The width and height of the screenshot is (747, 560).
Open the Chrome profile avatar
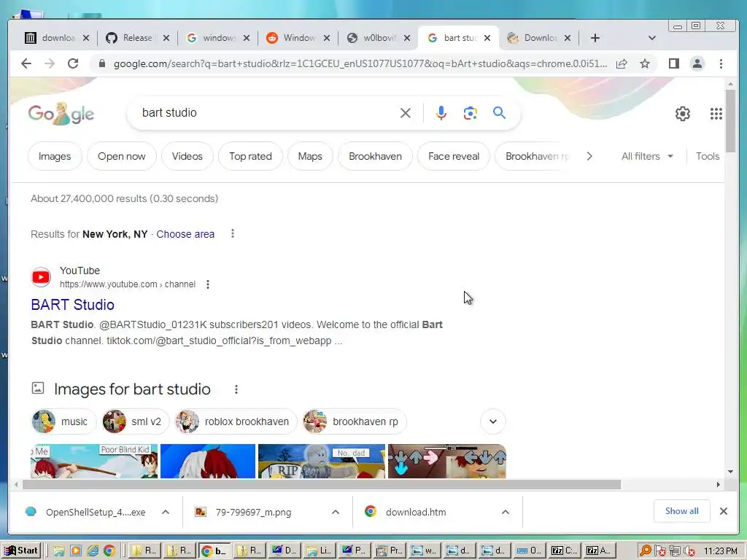pyautogui.click(x=697, y=63)
